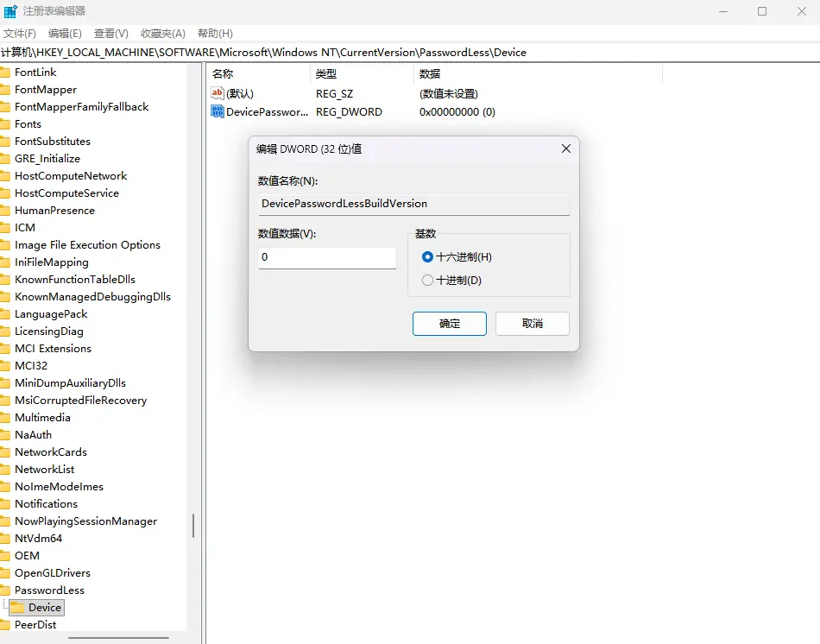Close the Edit DWORD dialog with X
This screenshot has width=820, height=644.
[x=566, y=148]
